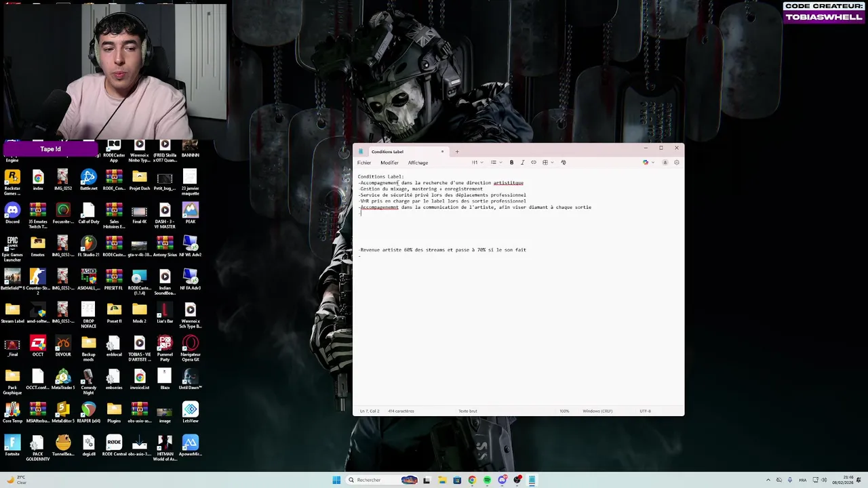Click the UTF-8 encoding status entry
The height and width of the screenshot is (488, 868).
click(645, 411)
